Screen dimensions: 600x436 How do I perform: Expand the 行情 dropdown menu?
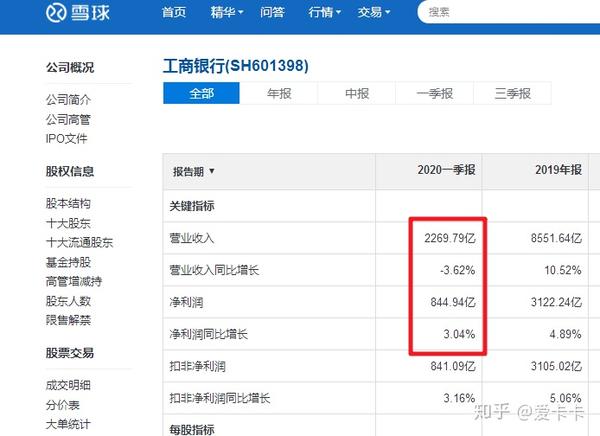point(324,12)
